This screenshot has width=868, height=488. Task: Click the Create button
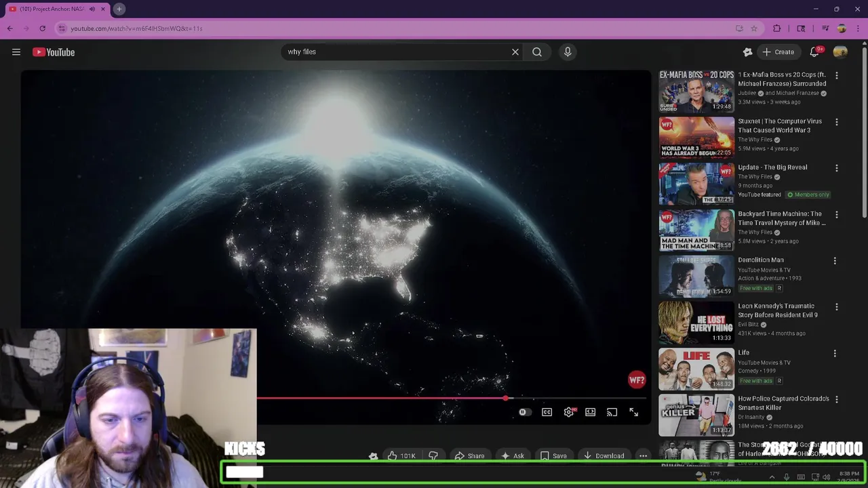click(778, 52)
